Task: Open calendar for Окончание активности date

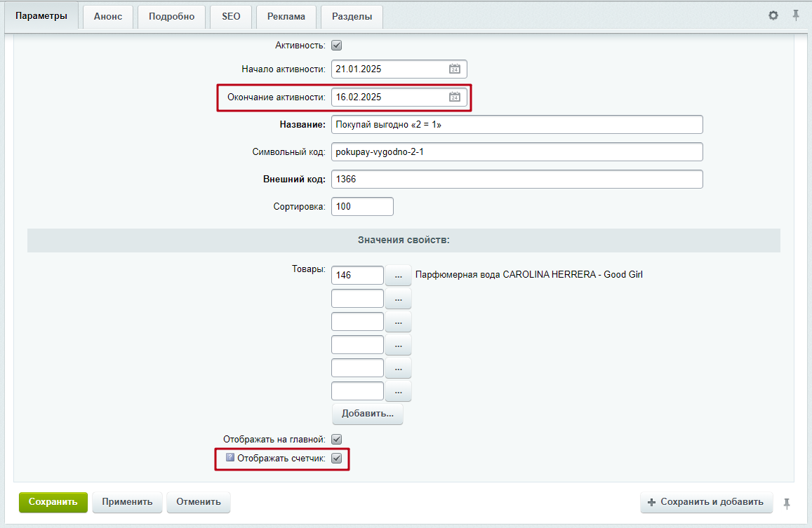Action: pyautogui.click(x=455, y=97)
